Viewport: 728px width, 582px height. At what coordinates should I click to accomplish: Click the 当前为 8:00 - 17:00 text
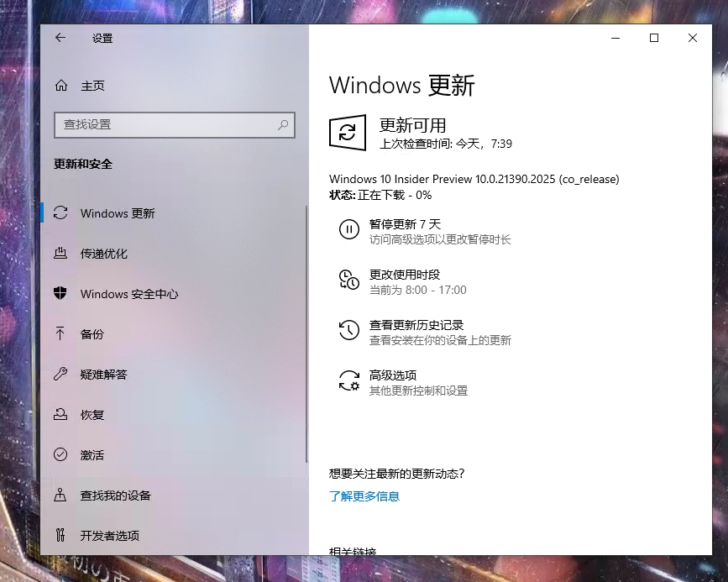pos(418,290)
